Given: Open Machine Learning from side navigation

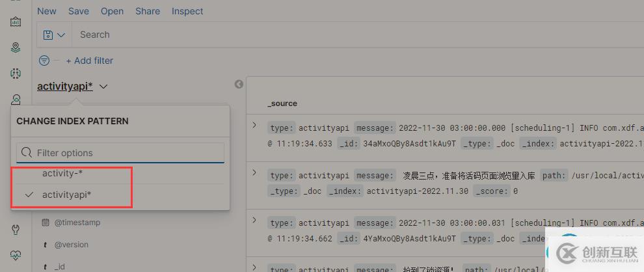Looking at the screenshot, I should [x=16, y=74].
